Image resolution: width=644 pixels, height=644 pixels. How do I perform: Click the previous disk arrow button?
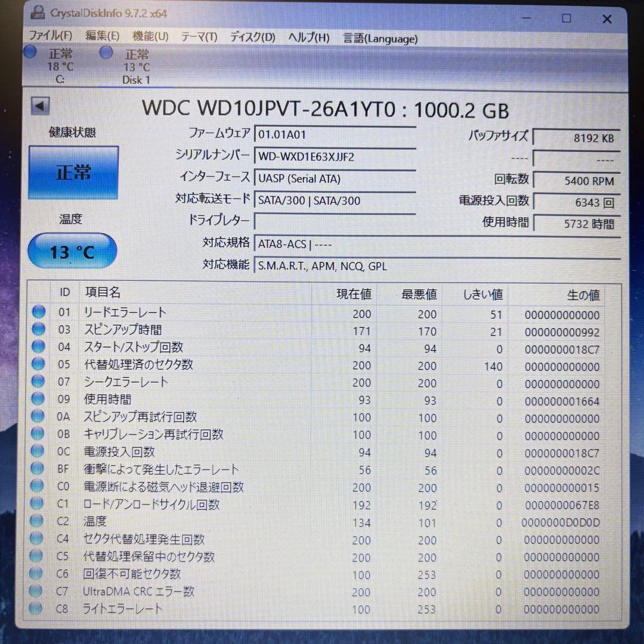[41, 106]
